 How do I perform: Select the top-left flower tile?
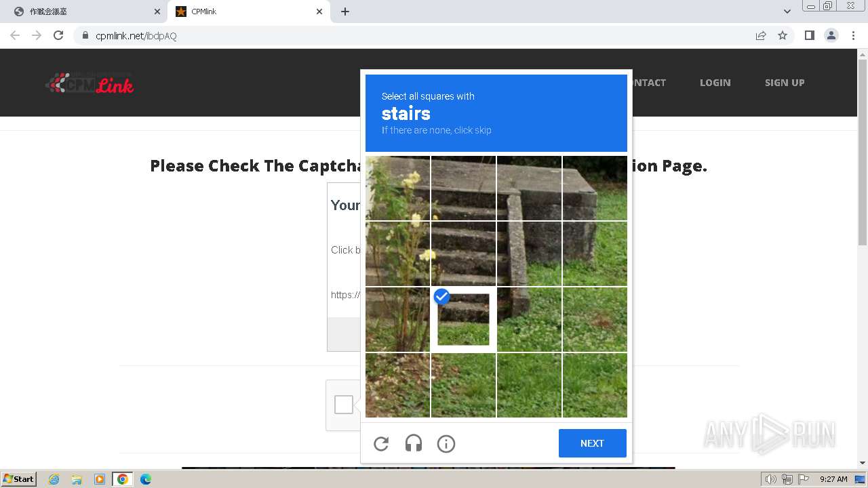click(398, 188)
